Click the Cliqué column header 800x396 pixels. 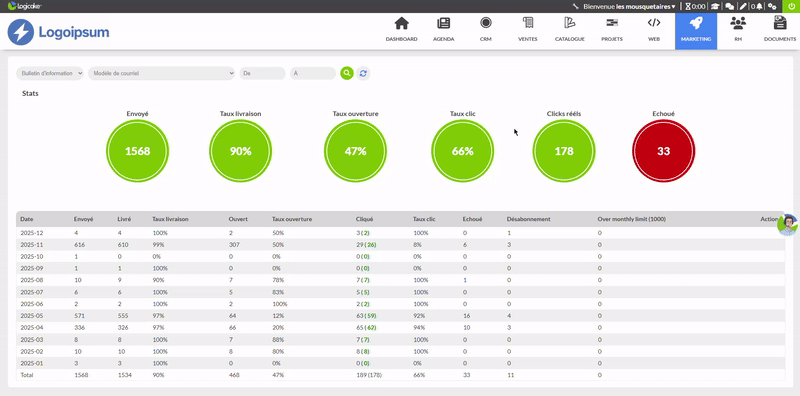pyautogui.click(x=364, y=219)
